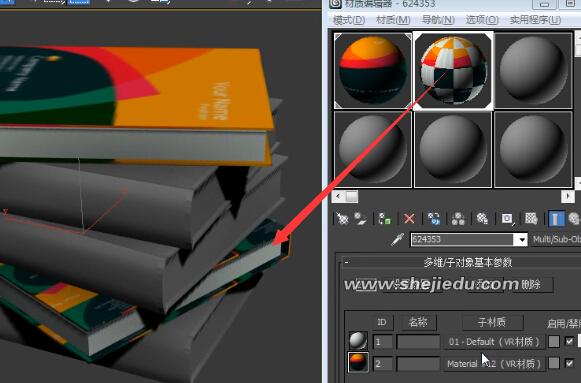Toggle Show Shaded Material in Viewport icon
The height and width of the screenshot is (383, 581).
pyautogui.click(x=531, y=219)
